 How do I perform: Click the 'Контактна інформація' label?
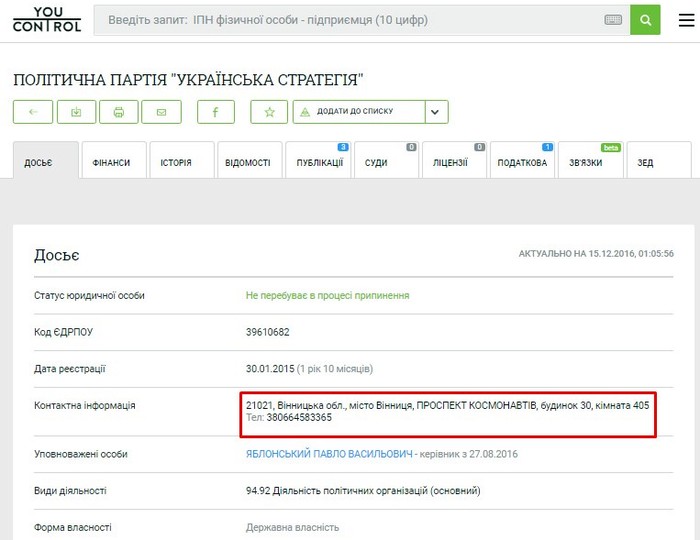coord(85,405)
